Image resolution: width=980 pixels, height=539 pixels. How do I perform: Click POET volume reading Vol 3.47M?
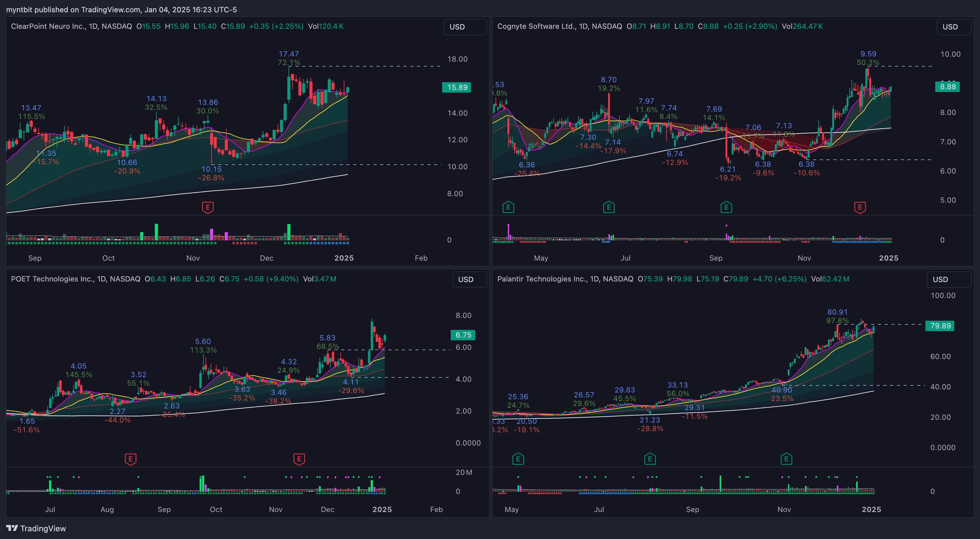[x=320, y=279]
